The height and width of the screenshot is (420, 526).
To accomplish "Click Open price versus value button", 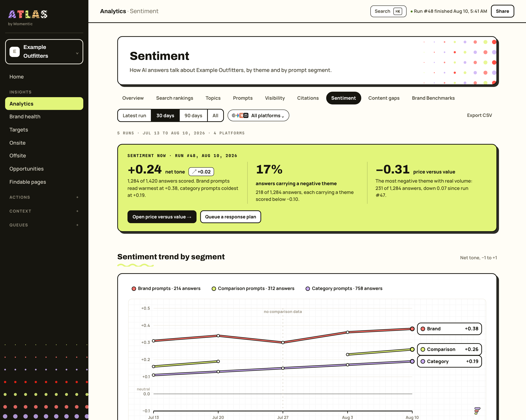I will pos(162,217).
